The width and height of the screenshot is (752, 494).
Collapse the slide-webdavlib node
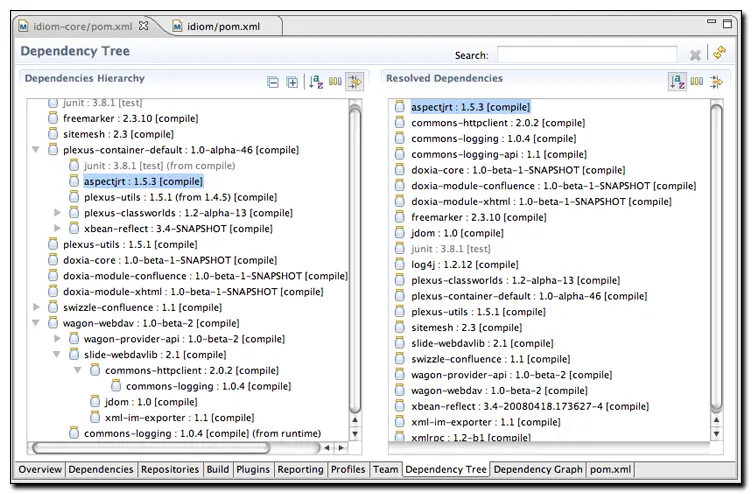click(57, 354)
